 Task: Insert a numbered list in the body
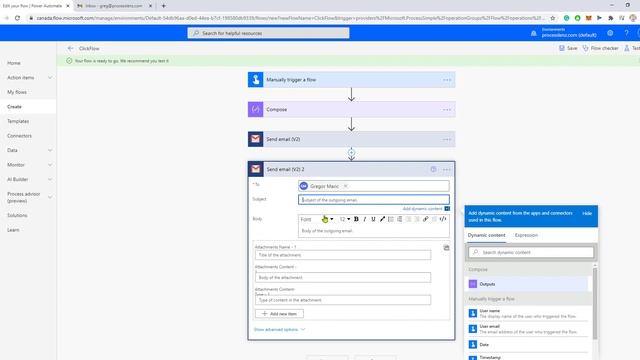coord(400,219)
